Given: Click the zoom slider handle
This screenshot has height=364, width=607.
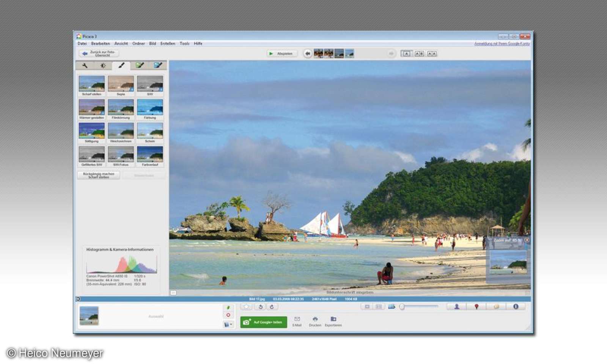Looking at the screenshot, I should coord(402,307).
